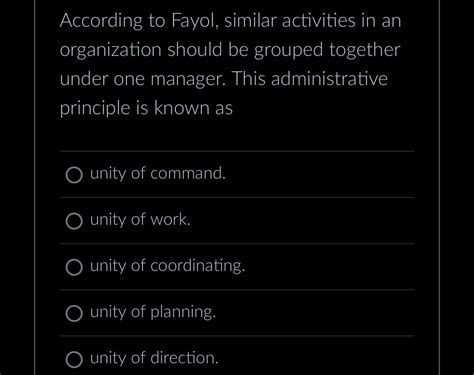This screenshot has width=474, height=375.
Task: Click the word 'grouped' in the question
Action: pyautogui.click(x=288, y=51)
